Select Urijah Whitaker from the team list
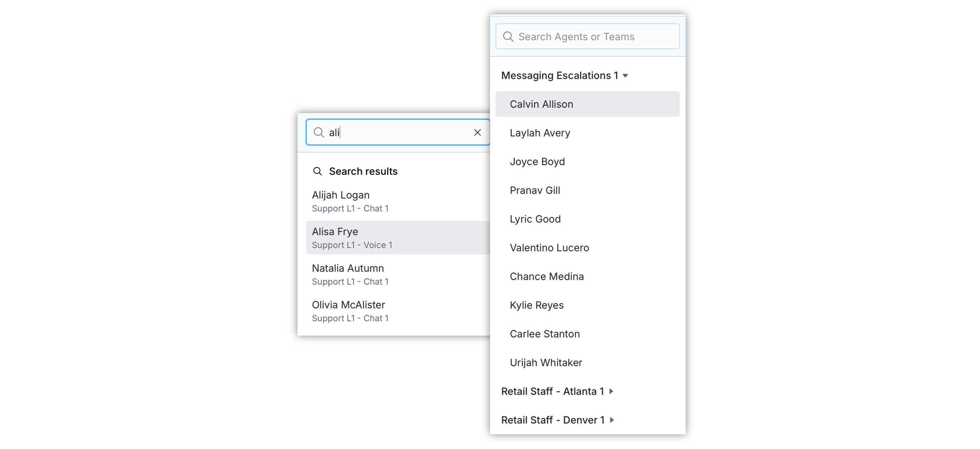This screenshot has width=980, height=449. (587, 363)
